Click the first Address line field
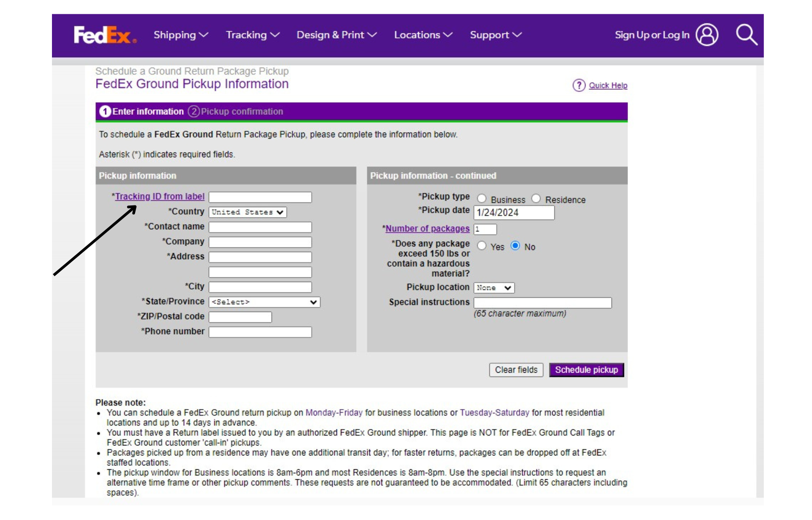The height and width of the screenshot is (520, 812). (260, 257)
